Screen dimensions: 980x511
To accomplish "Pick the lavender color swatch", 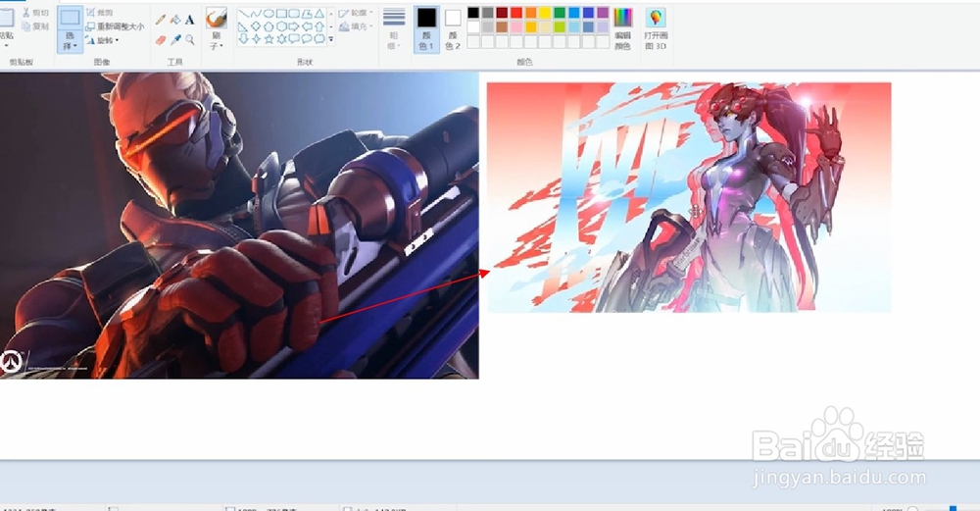I will tap(603, 26).
